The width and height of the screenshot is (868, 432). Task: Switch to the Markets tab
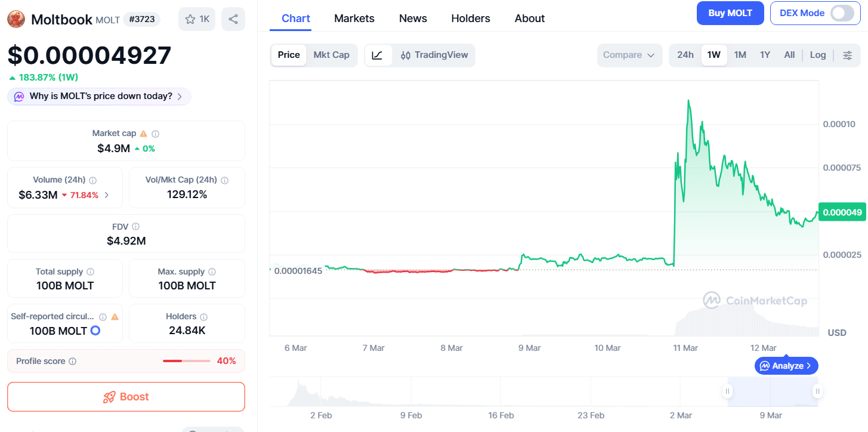tap(354, 18)
